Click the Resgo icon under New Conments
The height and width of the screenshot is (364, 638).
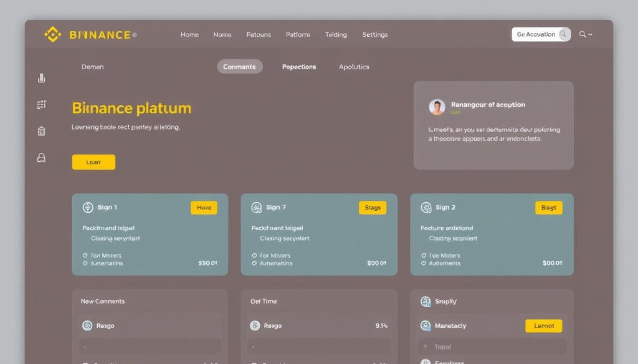coord(87,325)
